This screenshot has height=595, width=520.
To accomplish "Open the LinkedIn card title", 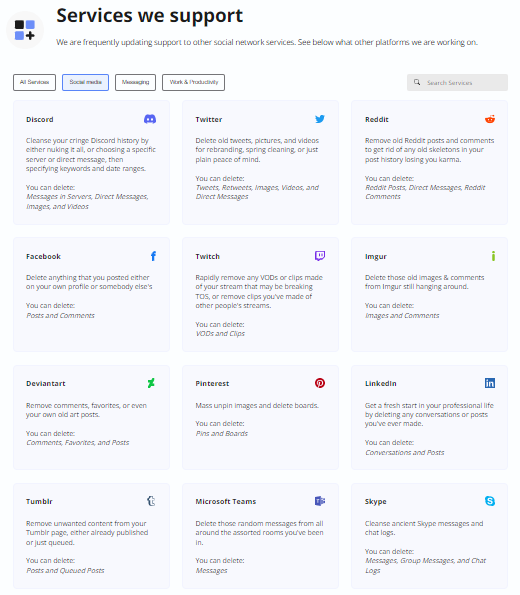I will [x=381, y=384].
